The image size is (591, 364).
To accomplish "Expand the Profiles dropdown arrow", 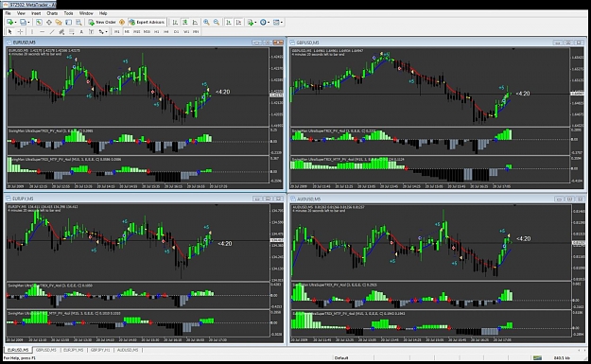I will coord(28,23).
